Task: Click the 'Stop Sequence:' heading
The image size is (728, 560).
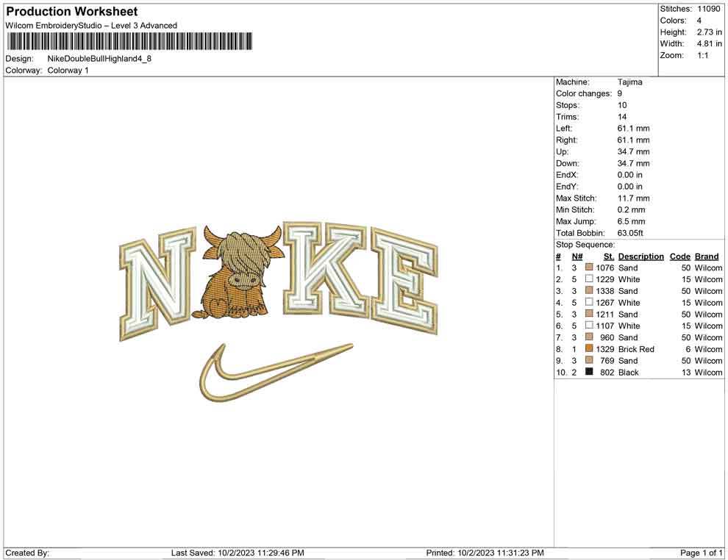Action: coord(585,245)
